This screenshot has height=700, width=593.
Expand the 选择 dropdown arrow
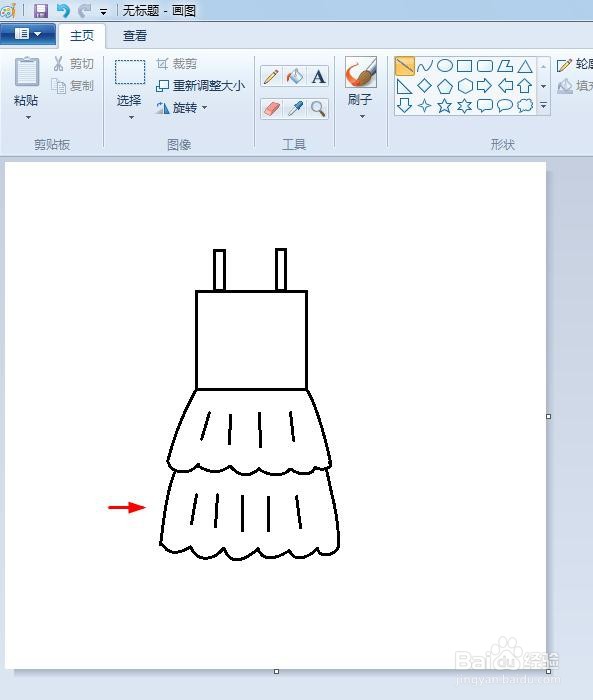coord(131,117)
